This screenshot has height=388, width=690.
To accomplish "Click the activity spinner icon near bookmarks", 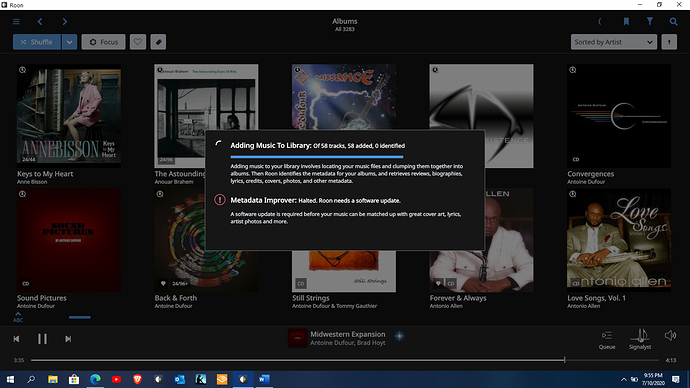I will (x=600, y=21).
